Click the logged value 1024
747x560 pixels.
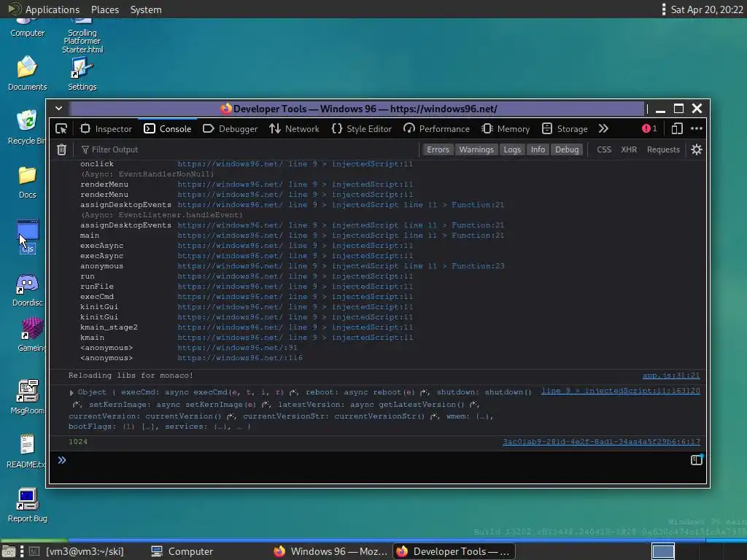77,442
